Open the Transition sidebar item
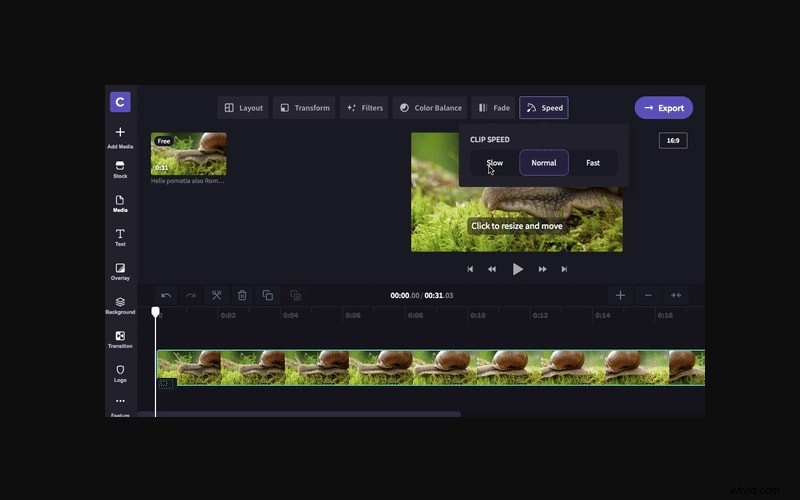Viewport: 800px width, 500px height. pos(120,339)
